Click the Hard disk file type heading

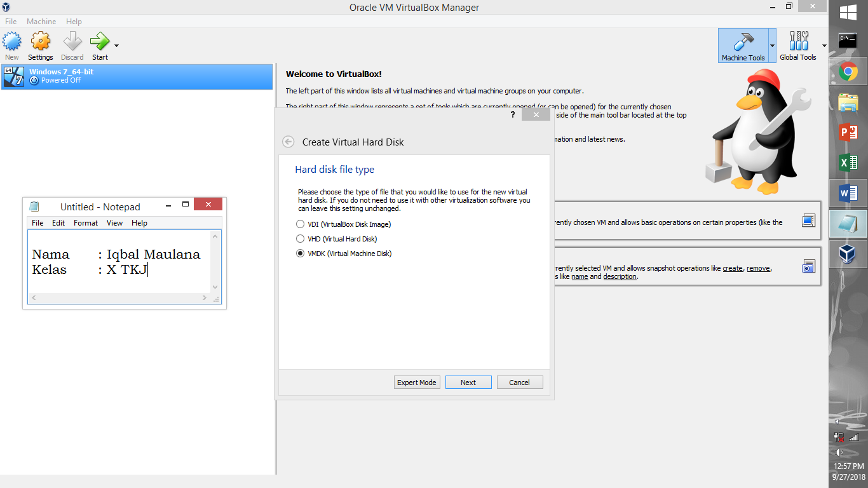[x=334, y=170]
